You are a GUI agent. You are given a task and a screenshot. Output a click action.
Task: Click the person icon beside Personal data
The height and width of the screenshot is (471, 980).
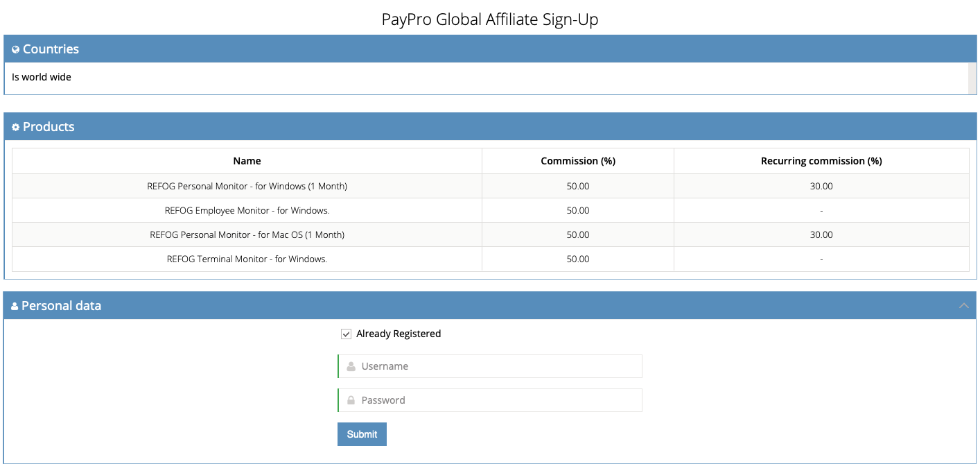click(15, 306)
